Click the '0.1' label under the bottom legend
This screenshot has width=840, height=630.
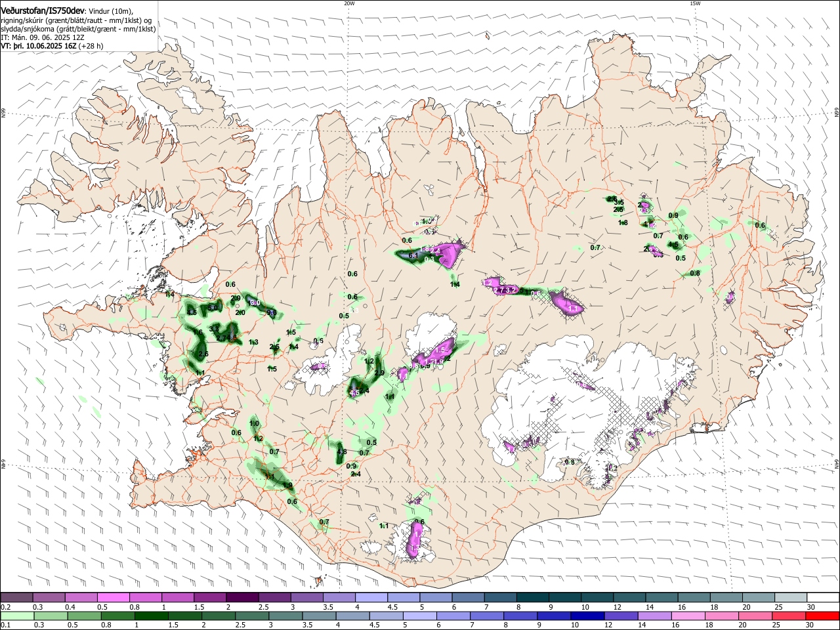[x=5, y=625]
